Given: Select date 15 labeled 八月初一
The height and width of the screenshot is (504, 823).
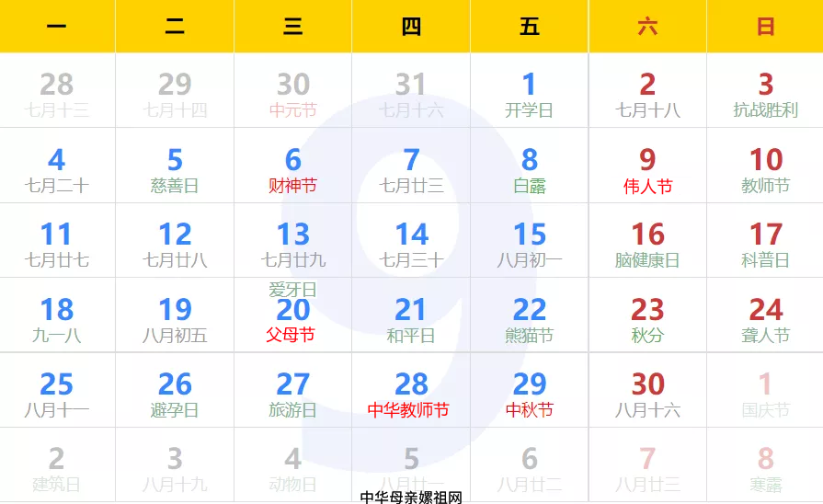Looking at the screenshot, I should pos(530,240).
